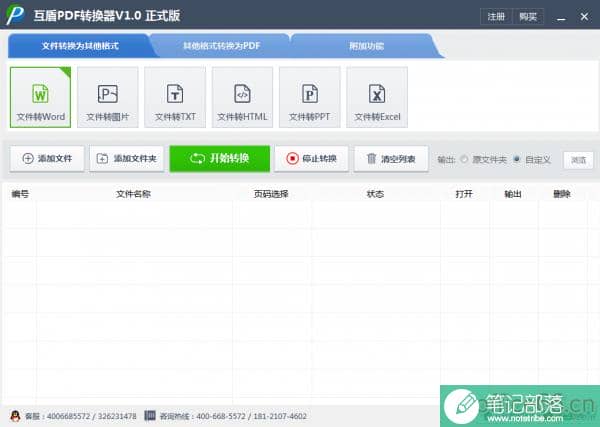The height and width of the screenshot is (427, 600).
Task: Clear the list with the 清空列表 button
Action: pos(391,158)
